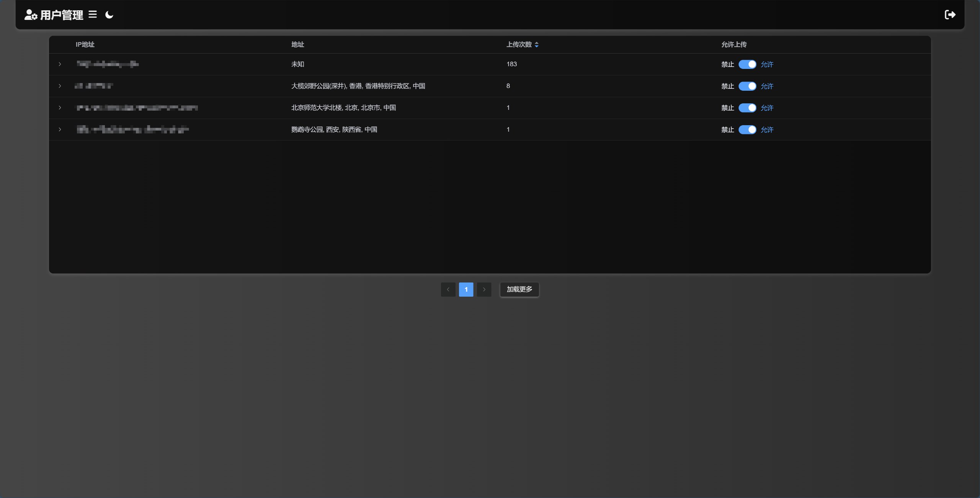Switch off upload for Xi'an row

[747, 130]
